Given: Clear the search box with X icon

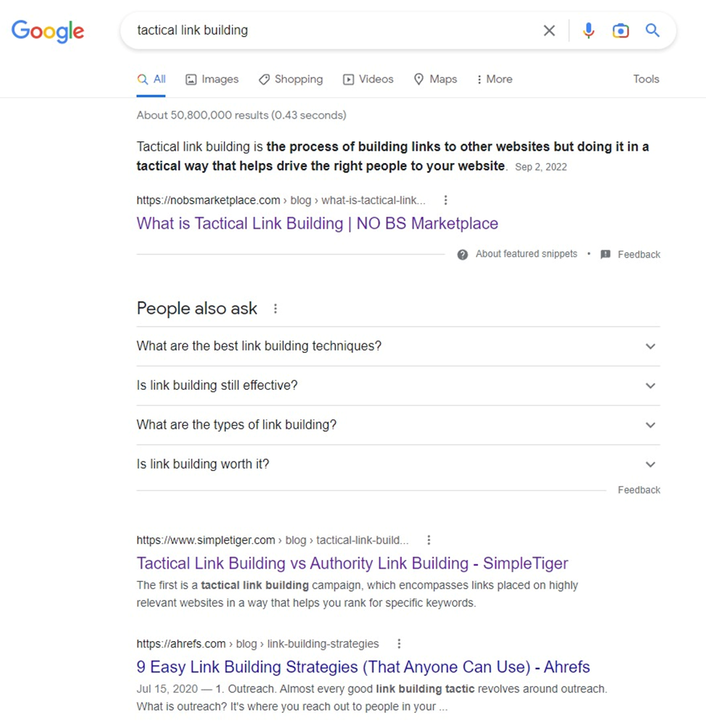Looking at the screenshot, I should pyautogui.click(x=550, y=30).
